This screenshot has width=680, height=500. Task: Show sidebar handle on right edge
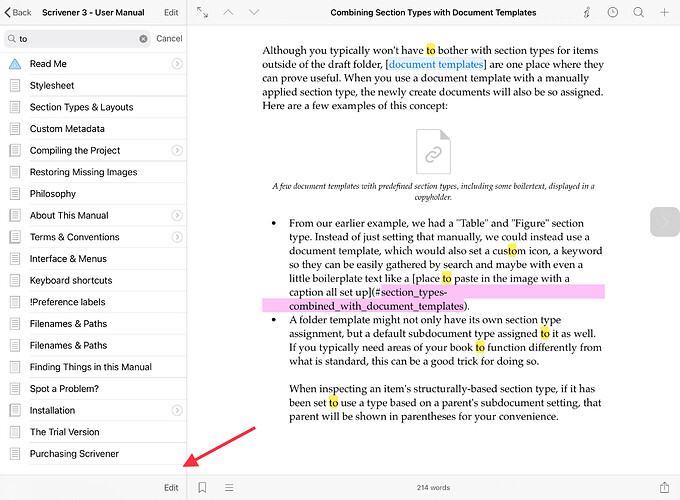pos(665,222)
